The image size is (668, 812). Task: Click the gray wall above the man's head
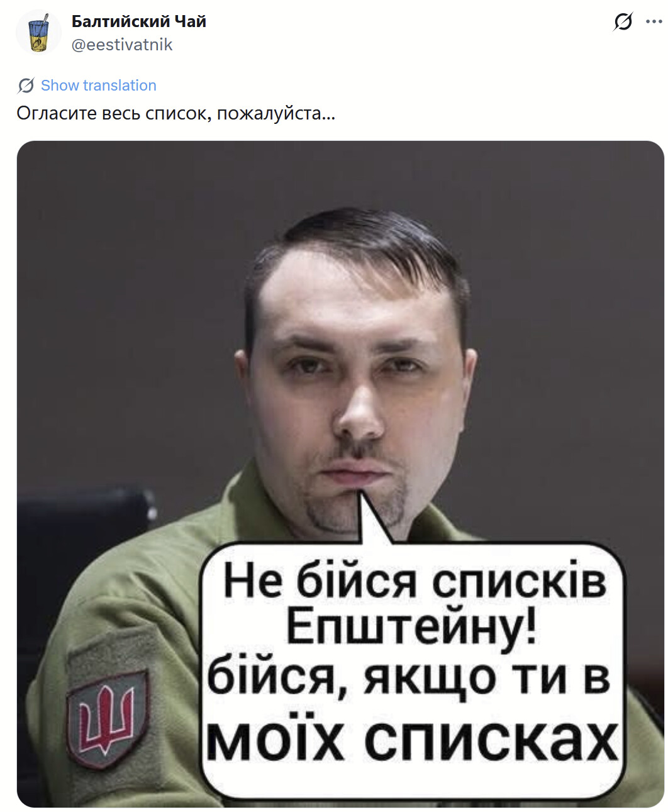pos(352,176)
